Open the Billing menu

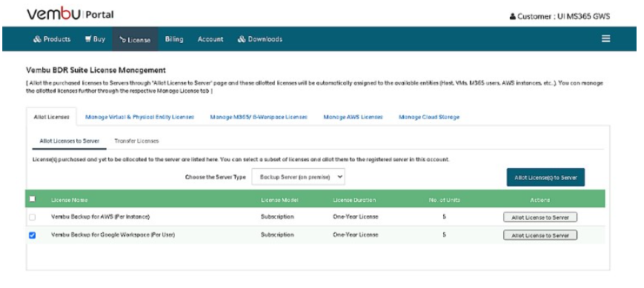(174, 39)
